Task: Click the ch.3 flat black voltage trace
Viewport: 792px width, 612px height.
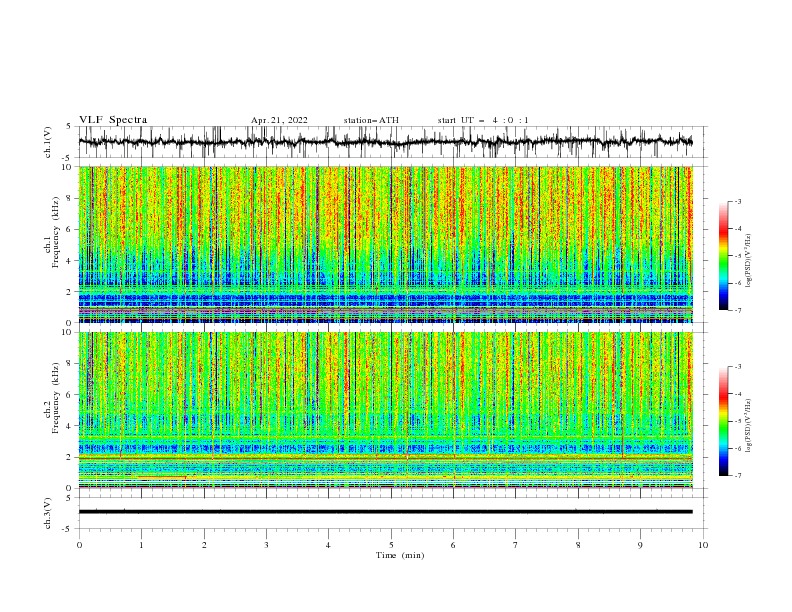Action: 385,512
